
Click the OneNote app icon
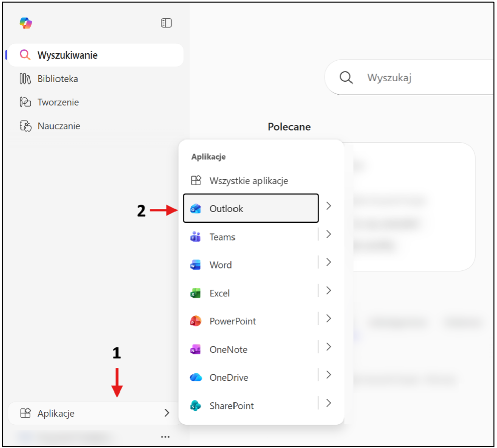pyautogui.click(x=195, y=350)
